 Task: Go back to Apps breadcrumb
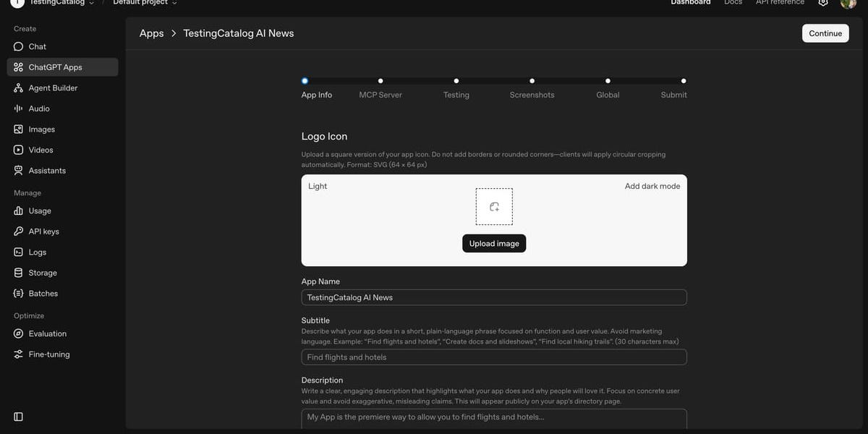pyautogui.click(x=152, y=33)
